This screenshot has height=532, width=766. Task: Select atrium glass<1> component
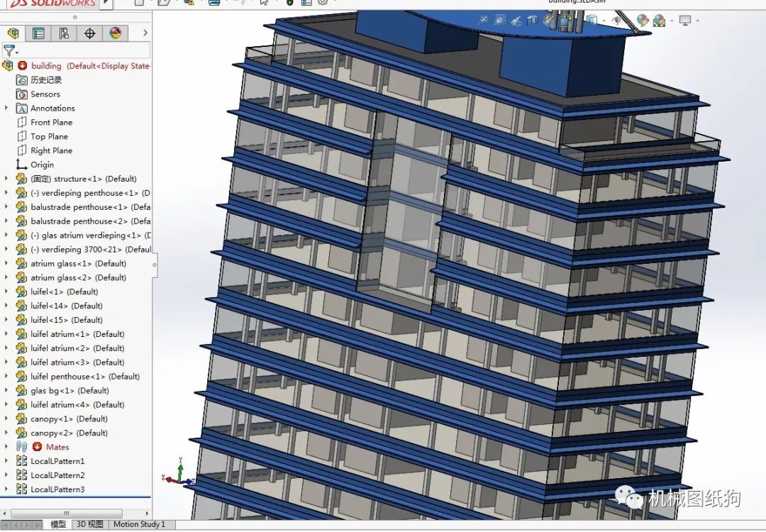pyautogui.click(x=78, y=263)
